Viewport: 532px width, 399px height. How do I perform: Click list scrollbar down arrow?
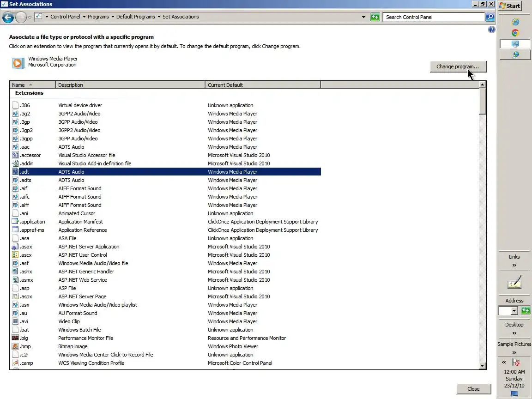[x=482, y=365]
